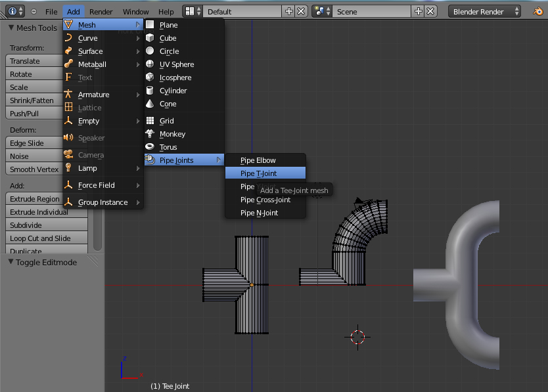Delete the Default screen layout
The height and width of the screenshot is (392, 548).
(301, 12)
